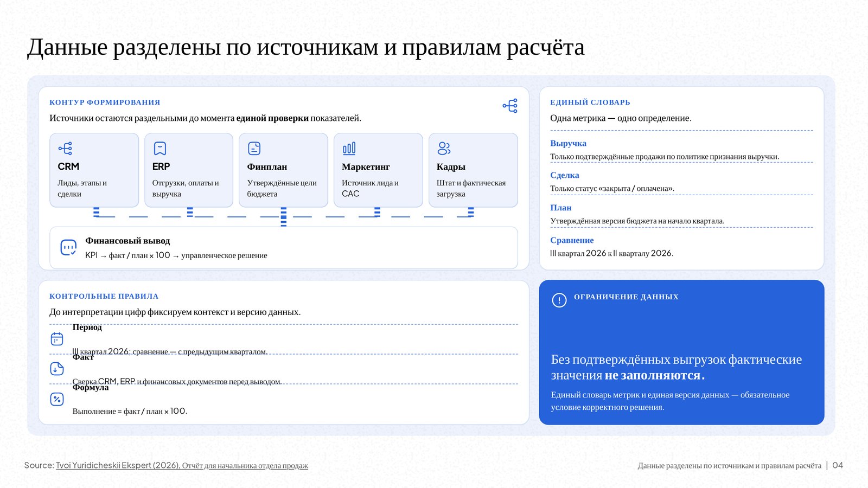Click the 'Сверка CRM, ERP' rule text
868x488 pixels.
(x=177, y=381)
